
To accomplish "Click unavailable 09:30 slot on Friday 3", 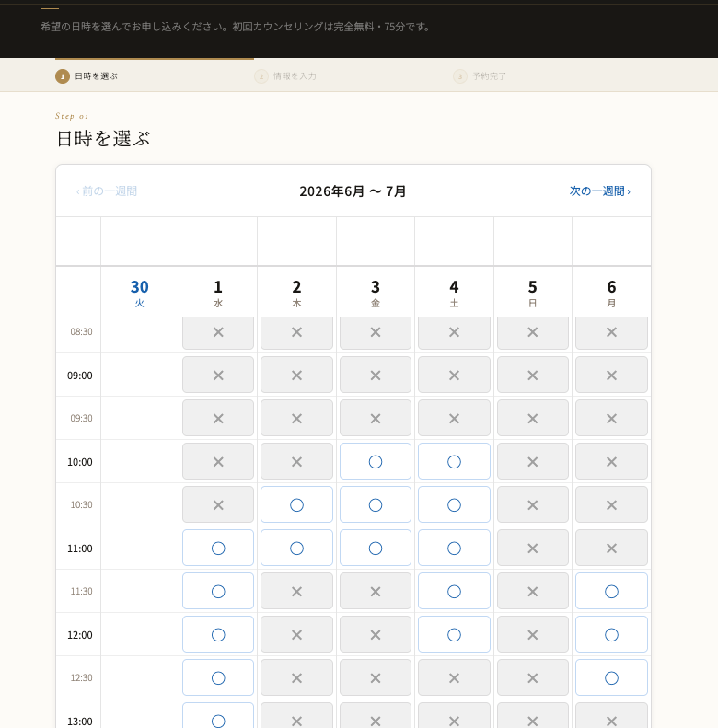I will point(376,419).
